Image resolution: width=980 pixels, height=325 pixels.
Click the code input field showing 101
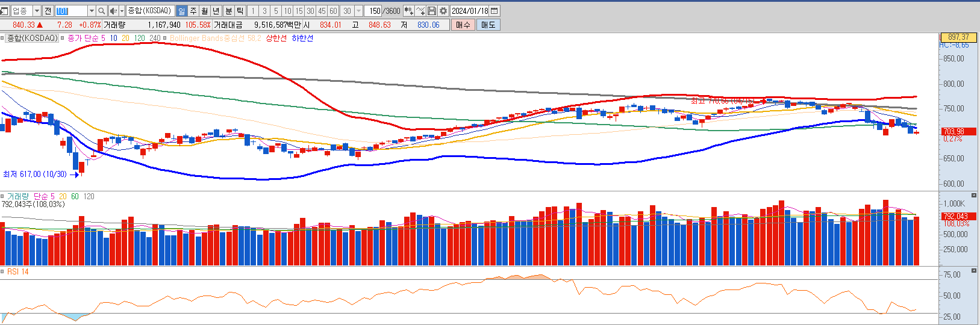click(x=71, y=11)
